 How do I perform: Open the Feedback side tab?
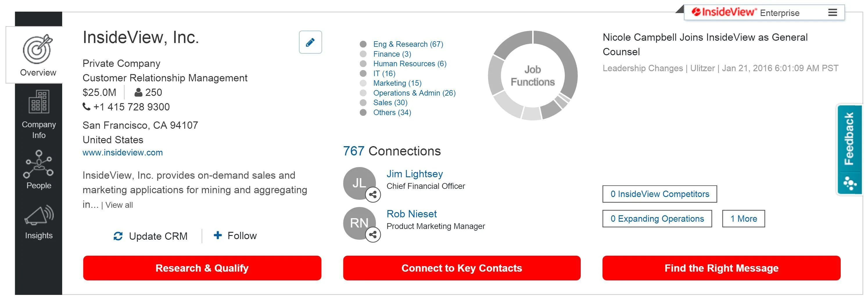(849, 149)
